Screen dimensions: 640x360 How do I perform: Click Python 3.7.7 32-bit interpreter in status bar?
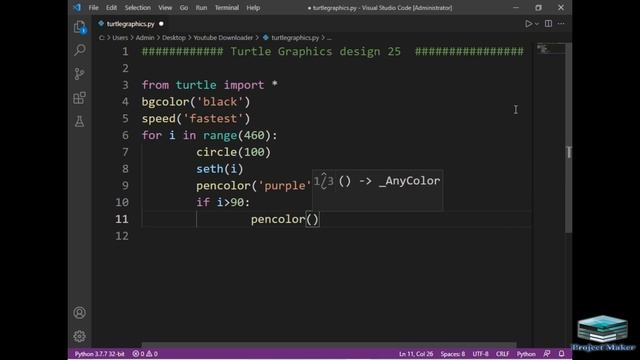(99, 354)
